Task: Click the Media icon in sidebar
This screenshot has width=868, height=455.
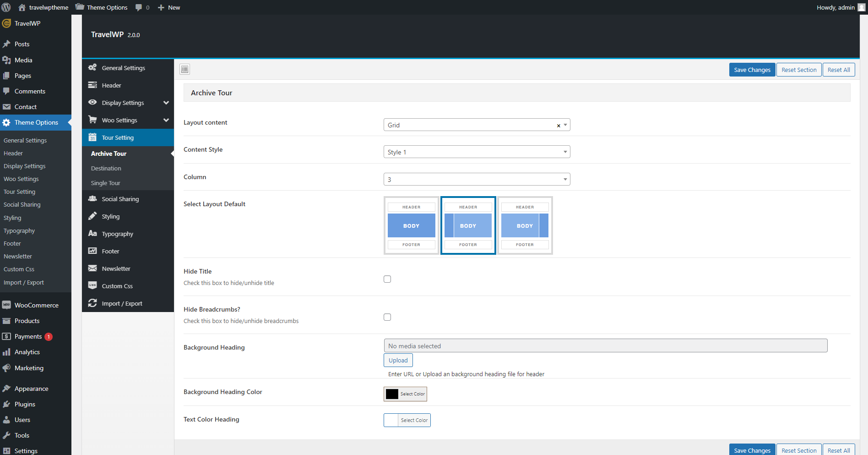Action: [6, 60]
